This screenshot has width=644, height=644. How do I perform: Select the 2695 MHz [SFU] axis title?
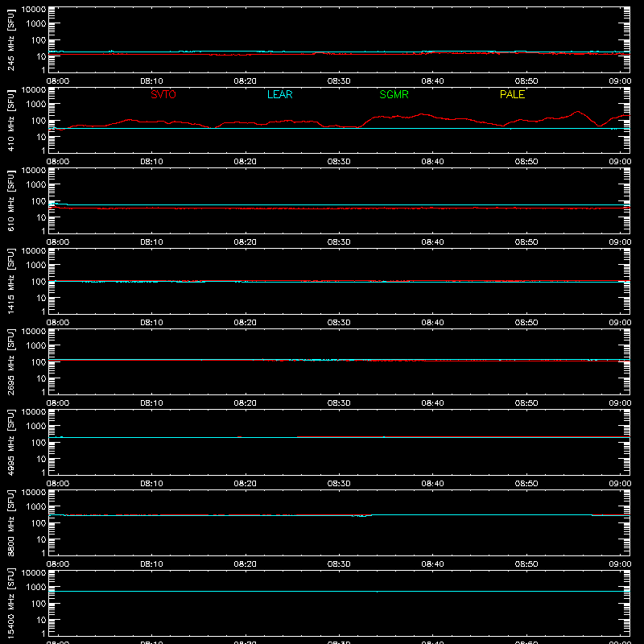tap(10, 361)
